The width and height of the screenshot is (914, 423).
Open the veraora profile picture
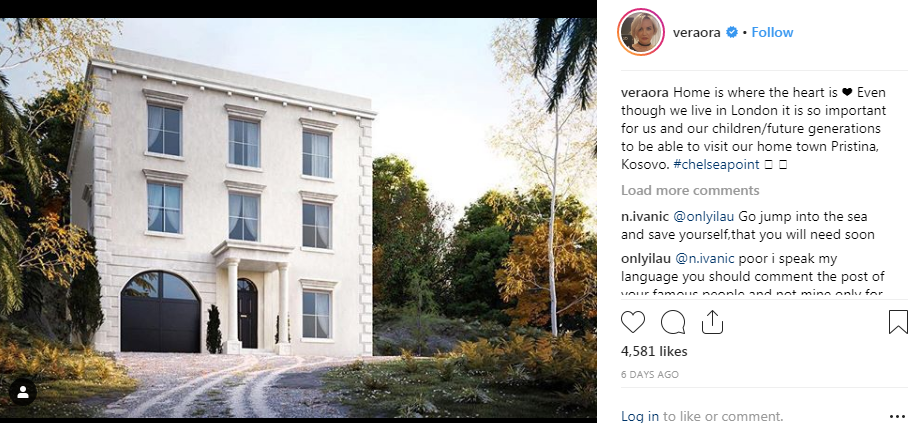[641, 33]
